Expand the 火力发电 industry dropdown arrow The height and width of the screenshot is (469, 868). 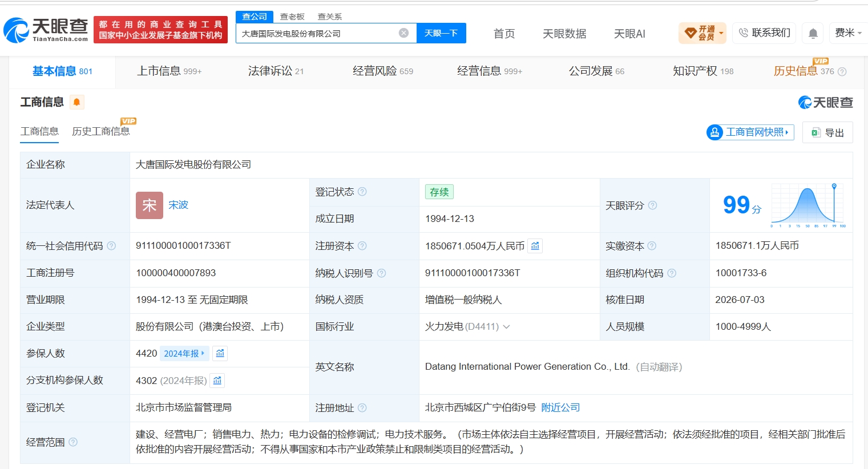(x=506, y=327)
